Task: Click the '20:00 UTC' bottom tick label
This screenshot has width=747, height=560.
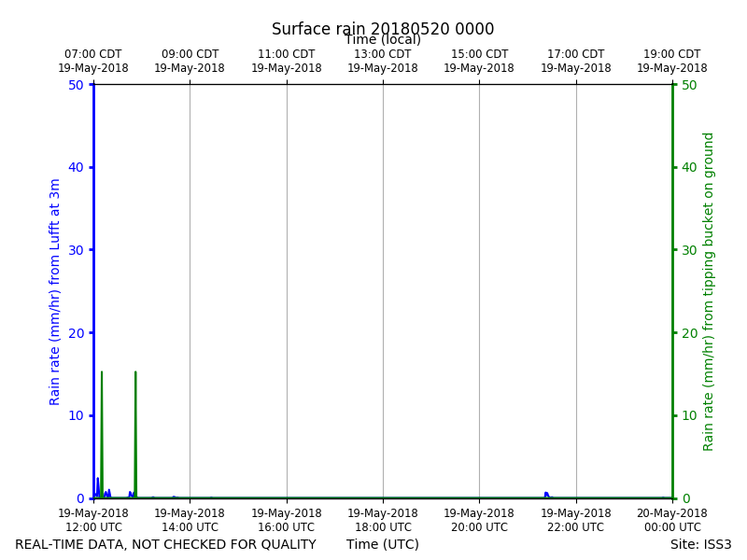Action: [x=479, y=527]
